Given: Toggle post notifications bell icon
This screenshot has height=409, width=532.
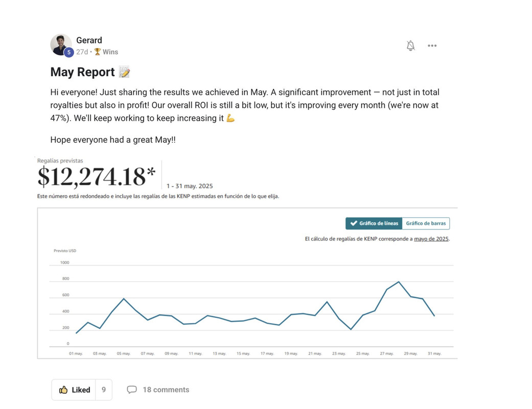Looking at the screenshot, I should 410,46.
